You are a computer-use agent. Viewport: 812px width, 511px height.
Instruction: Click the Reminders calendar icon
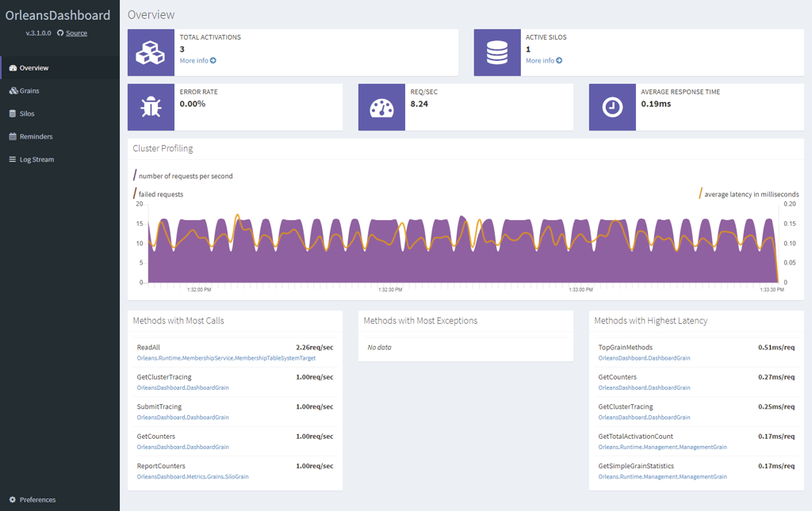click(x=13, y=136)
